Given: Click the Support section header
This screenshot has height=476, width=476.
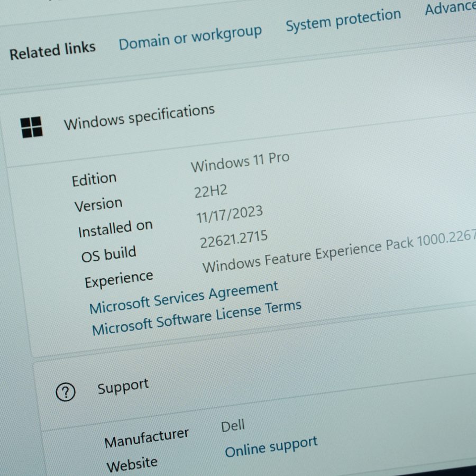Looking at the screenshot, I should 123,386.
